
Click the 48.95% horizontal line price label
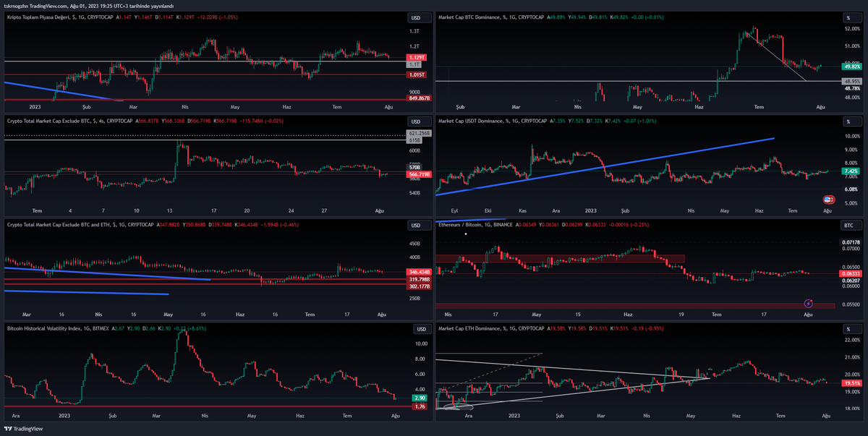point(851,81)
